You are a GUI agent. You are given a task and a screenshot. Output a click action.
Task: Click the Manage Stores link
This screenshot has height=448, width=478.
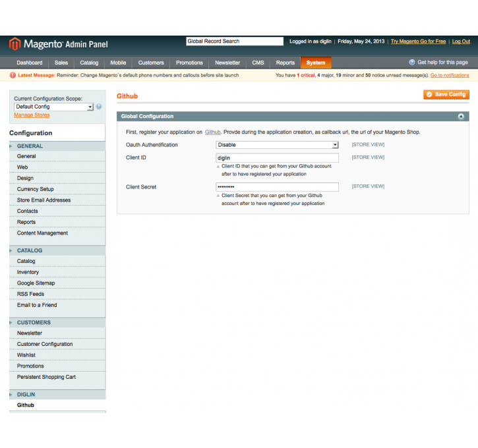[x=32, y=115]
